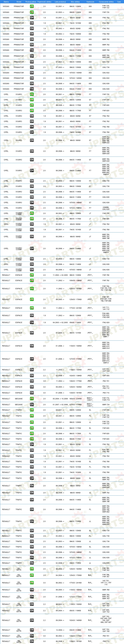The height and width of the screenshot is (644, 124).
Task: Click the MEGANE model cell in M9R 724 row
Action: click(19, 405)
